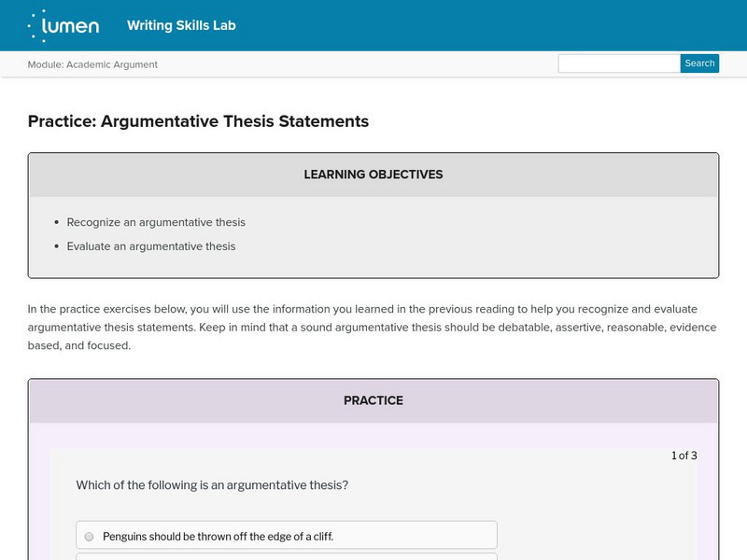Screen dimensions: 747x560
Task: Click the PRACTICE section header
Action: click(x=373, y=400)
